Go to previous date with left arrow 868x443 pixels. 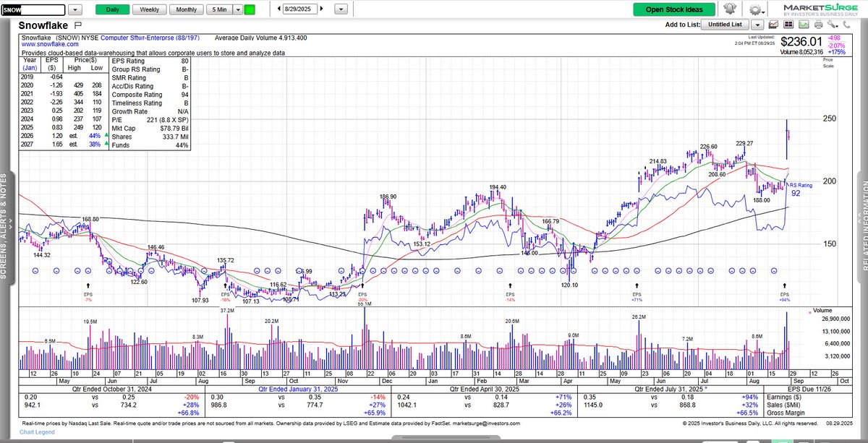279,9
